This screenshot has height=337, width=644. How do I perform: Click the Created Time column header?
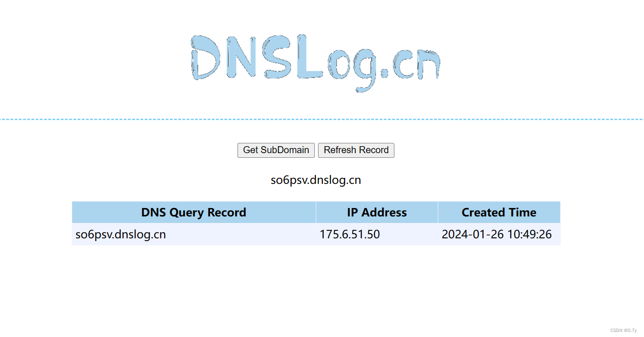coord(499,212)
